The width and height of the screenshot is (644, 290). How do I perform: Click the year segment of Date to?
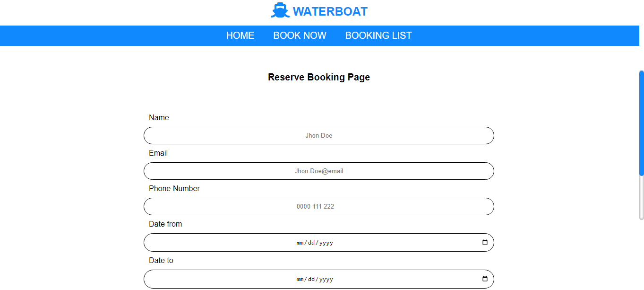[326, 279]
